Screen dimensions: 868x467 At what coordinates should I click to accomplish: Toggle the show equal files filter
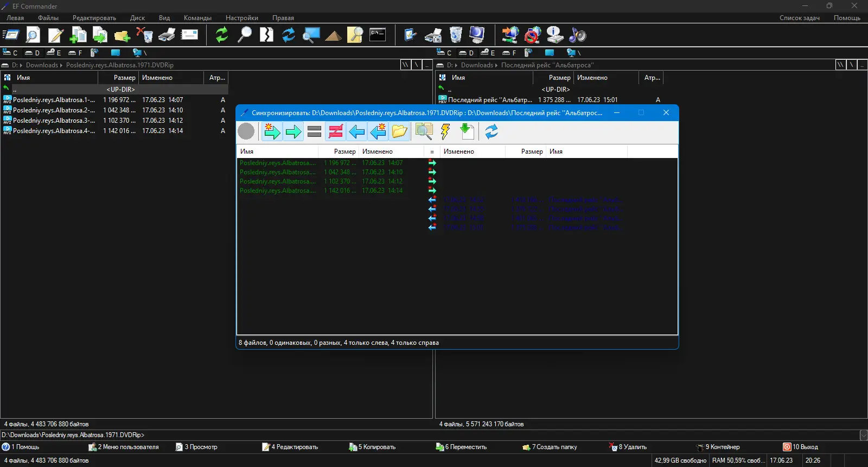click(x=314, y=131)
